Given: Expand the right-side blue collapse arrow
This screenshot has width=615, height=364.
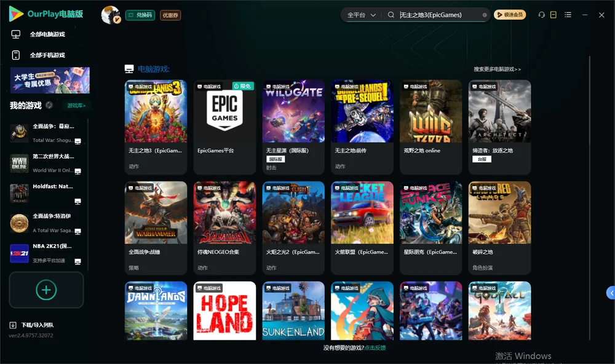Looking at the screenshot, I should (611, 293).
